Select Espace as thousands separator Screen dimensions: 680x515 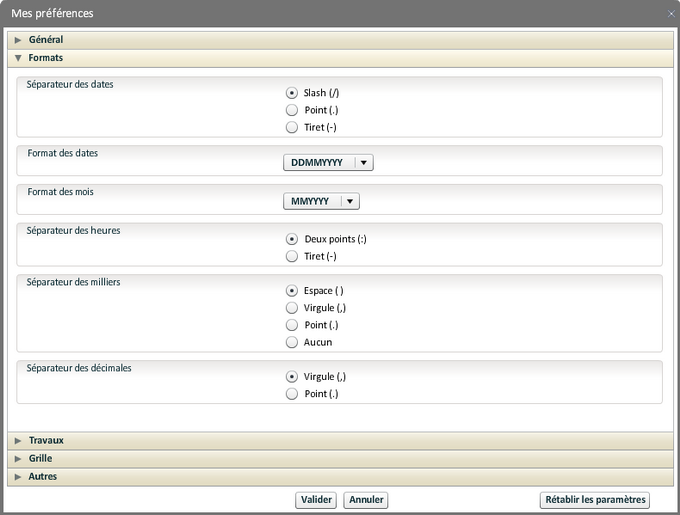292,291
